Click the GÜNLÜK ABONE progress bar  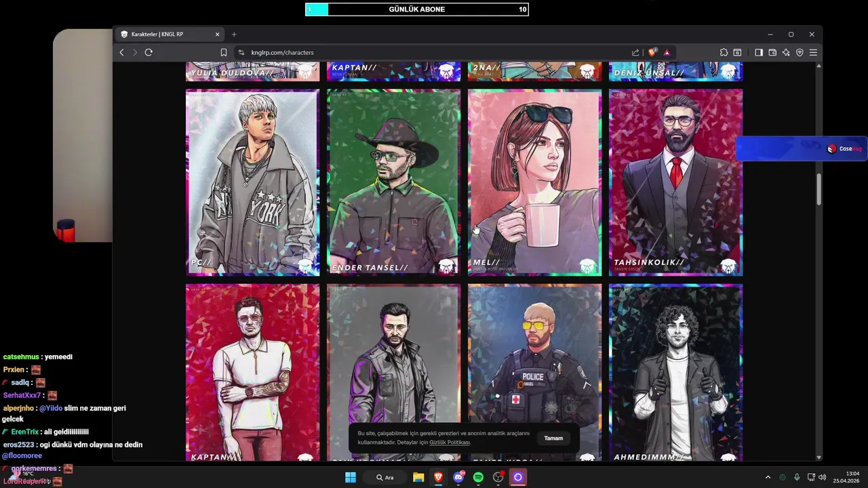416,9
